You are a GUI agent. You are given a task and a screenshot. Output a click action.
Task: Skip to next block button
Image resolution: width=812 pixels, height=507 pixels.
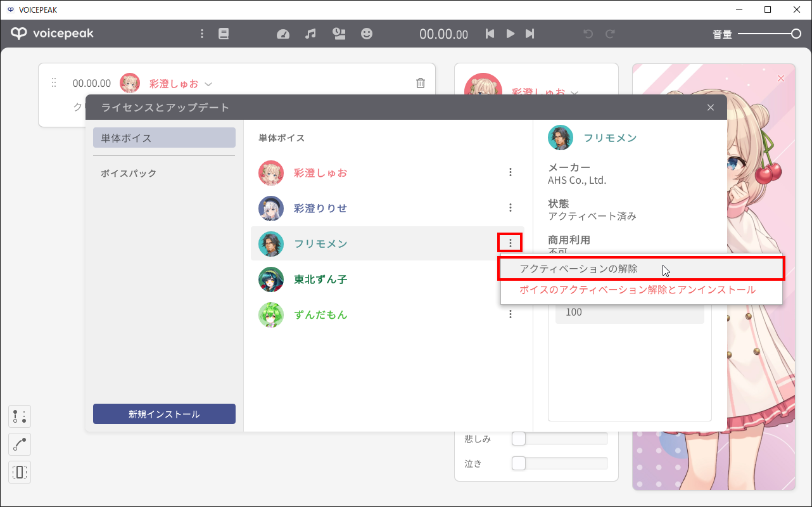[x=530, y=34]
